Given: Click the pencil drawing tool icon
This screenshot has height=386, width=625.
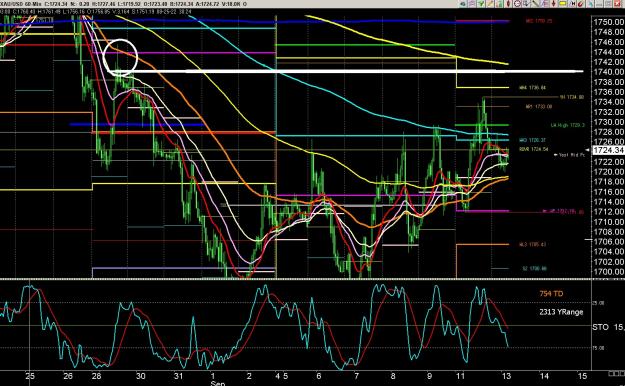Looking at the screenshot, I should [x=490, y=4].
